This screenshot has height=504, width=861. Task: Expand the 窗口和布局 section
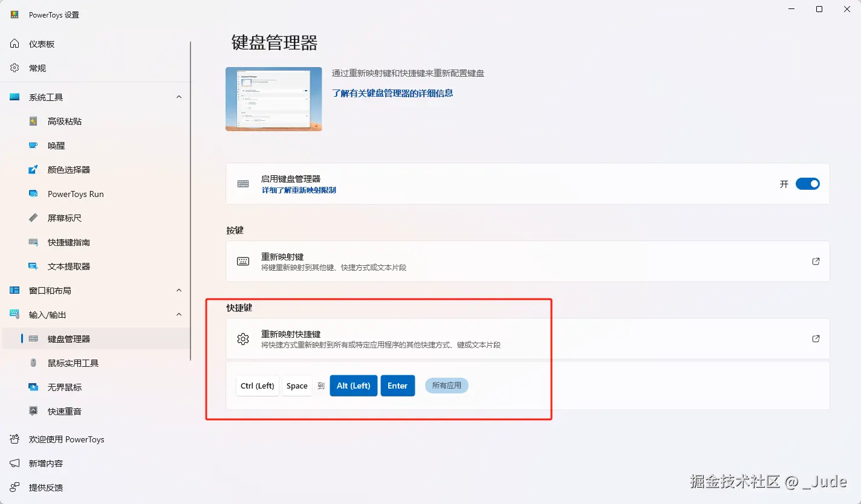(x=178, y=290)
